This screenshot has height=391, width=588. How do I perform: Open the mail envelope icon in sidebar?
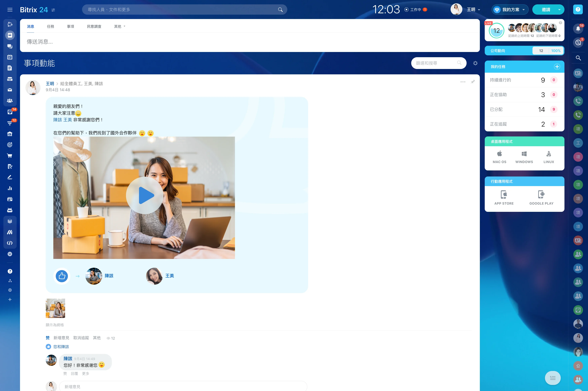10,90
